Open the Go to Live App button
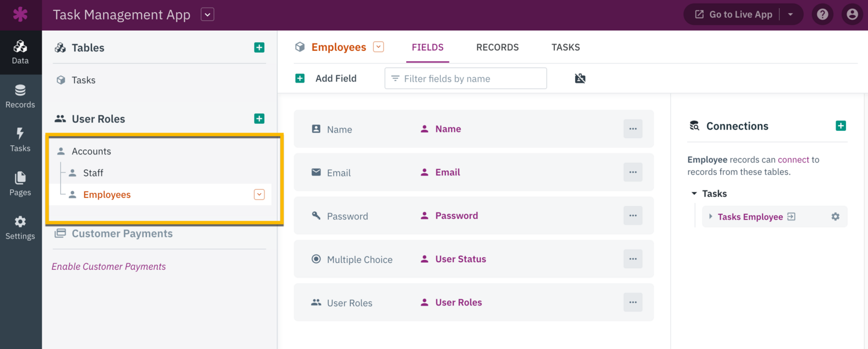Screen dimensions: 868x349 tap(736, 14)
